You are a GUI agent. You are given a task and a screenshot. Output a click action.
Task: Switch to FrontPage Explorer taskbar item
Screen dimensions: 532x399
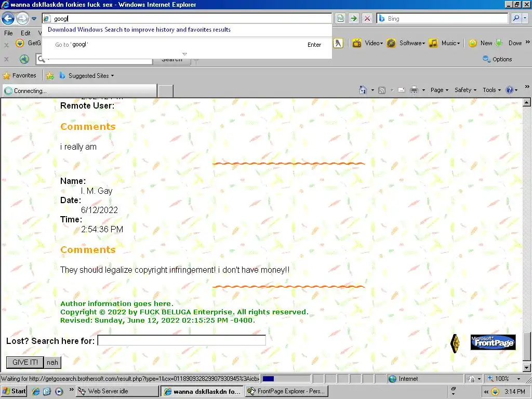point(287,391)
